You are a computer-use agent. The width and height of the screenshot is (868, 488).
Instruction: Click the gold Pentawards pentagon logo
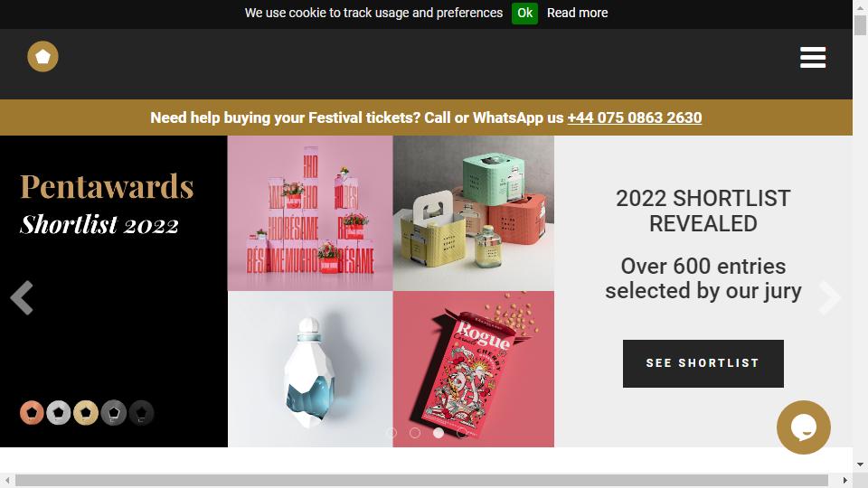click(42, 56)
